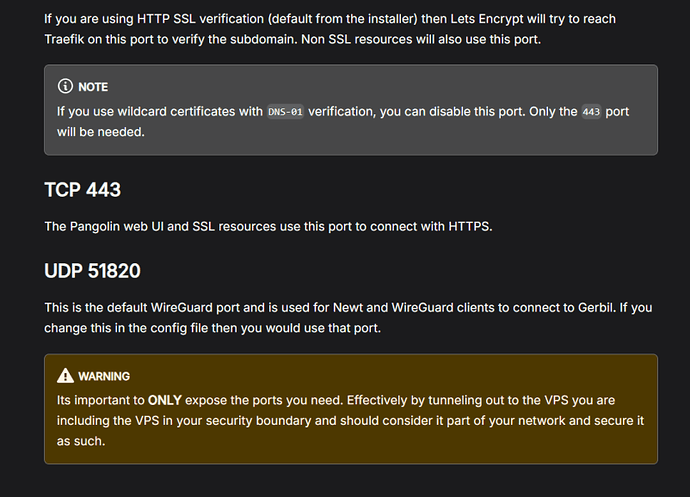Click the 443 inline code tag

click(x=591, y=112)
